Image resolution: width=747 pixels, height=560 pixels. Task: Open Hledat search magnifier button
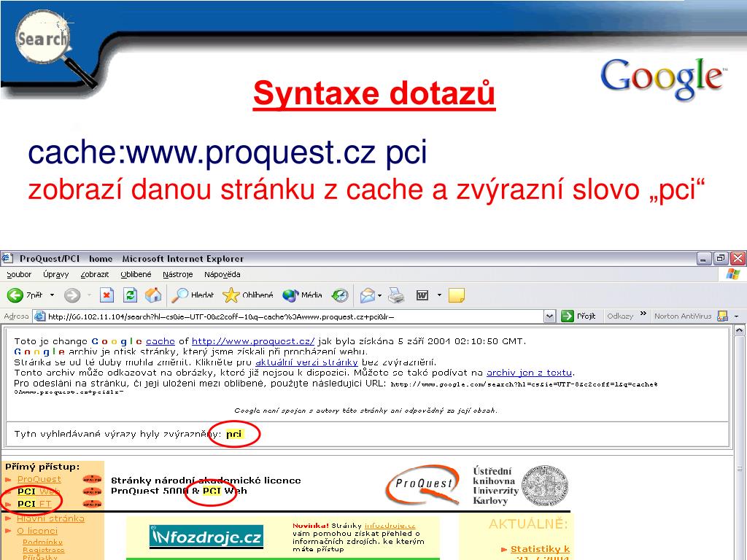point(193,295)
